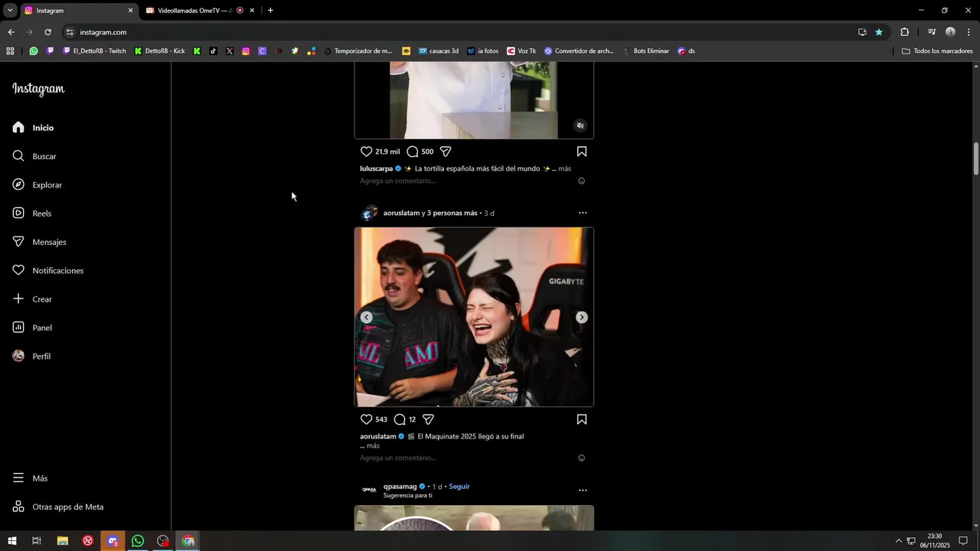The width and height of the screenshot is (980, 551).
Task: Reload the Instagram page
Action: pos(47,32)
